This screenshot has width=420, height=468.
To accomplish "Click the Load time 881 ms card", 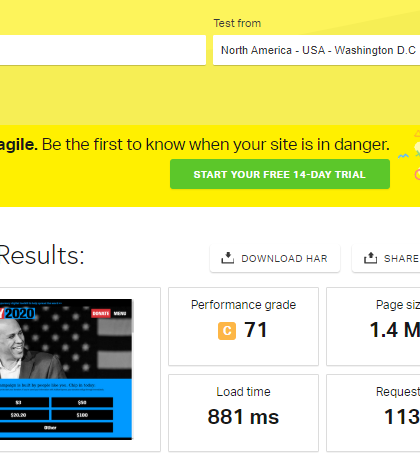I will coord(243,413).
